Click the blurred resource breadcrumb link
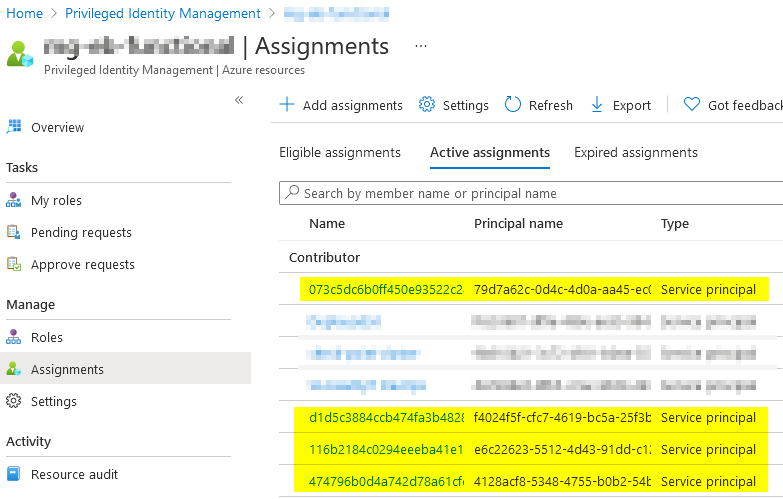 [336, 13]
